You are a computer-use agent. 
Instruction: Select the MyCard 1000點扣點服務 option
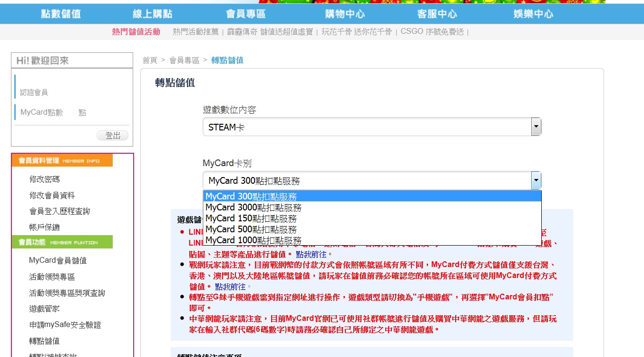click(252, 239)
